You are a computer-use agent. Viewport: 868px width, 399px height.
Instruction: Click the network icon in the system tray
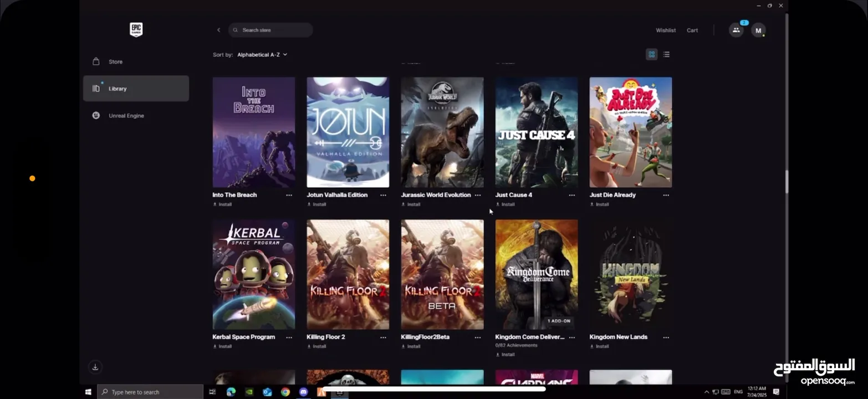click(x=716, y=392)
